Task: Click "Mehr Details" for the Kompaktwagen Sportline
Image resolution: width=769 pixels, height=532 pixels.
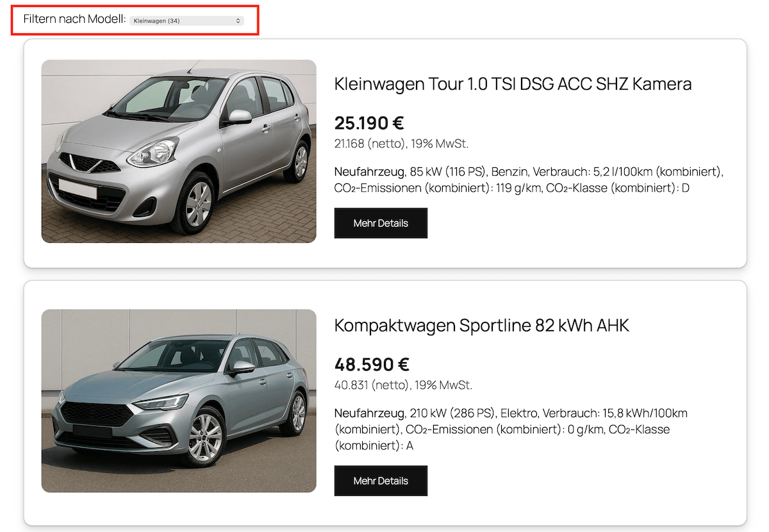Action: pyautogui.click(x=381, y=481)
